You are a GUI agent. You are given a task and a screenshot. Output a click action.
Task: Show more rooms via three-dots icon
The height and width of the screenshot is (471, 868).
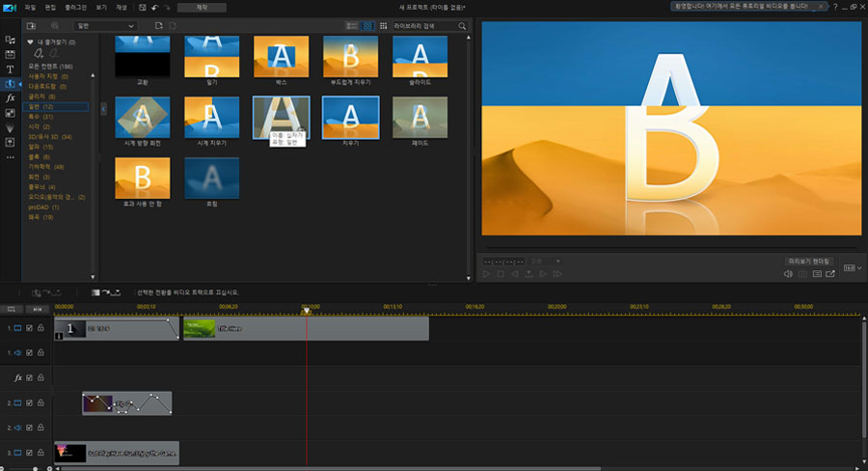(10, 157)
